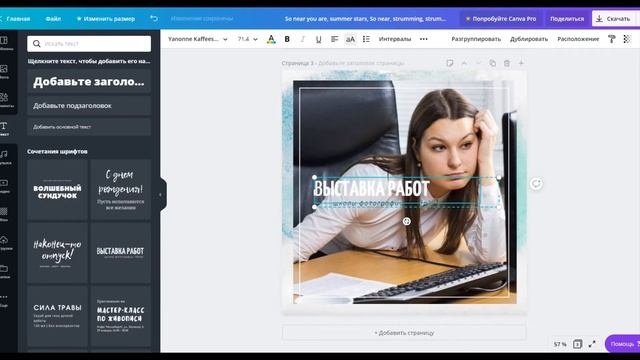This screenshot has height=360, width=640.
Task: Click the undo arrow icon
Action: [x=154, y=18]
